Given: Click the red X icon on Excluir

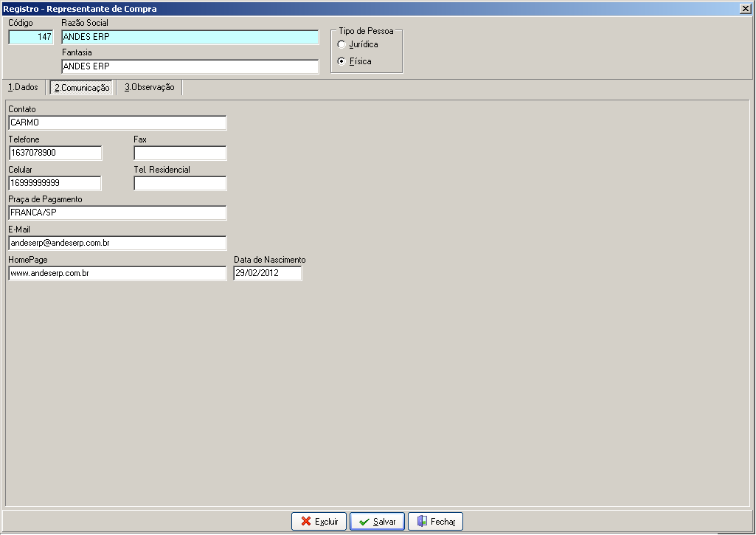Looking at the screenshot, I should click(305, 521).
